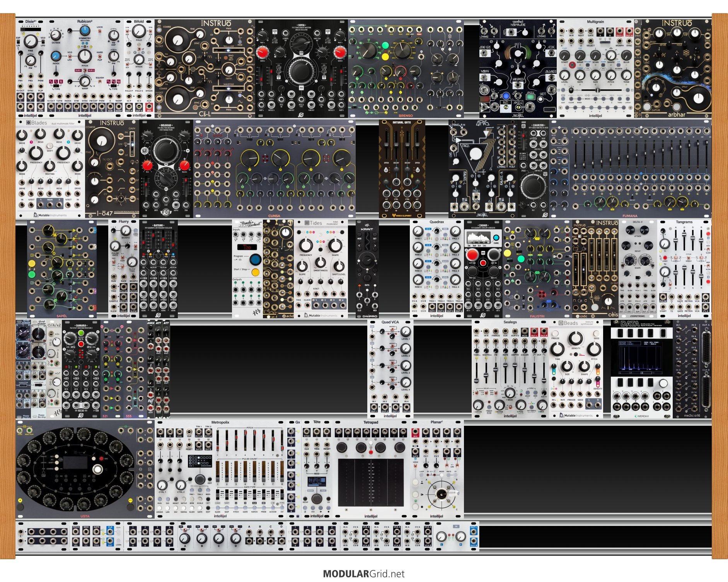
Task: Click the Level 1 knob on Quad VCA
Action: [406, 331]
